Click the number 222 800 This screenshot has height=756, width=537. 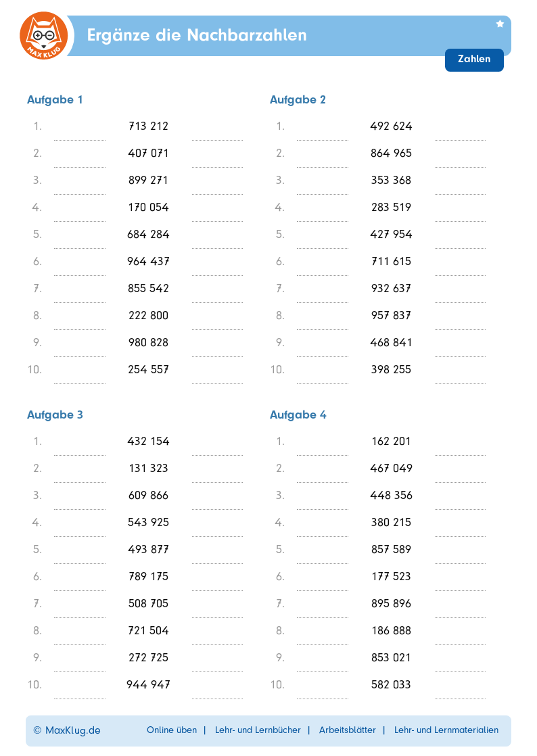coord(148,316)
